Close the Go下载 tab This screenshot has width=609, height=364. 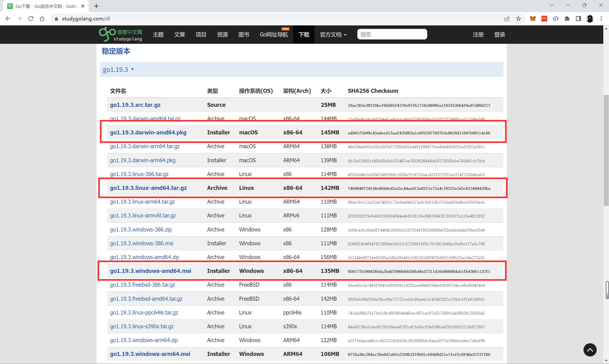83,6
